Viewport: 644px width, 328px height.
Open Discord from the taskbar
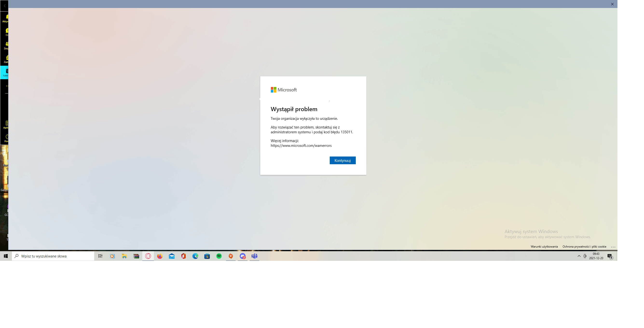click(x=242, y=256)
